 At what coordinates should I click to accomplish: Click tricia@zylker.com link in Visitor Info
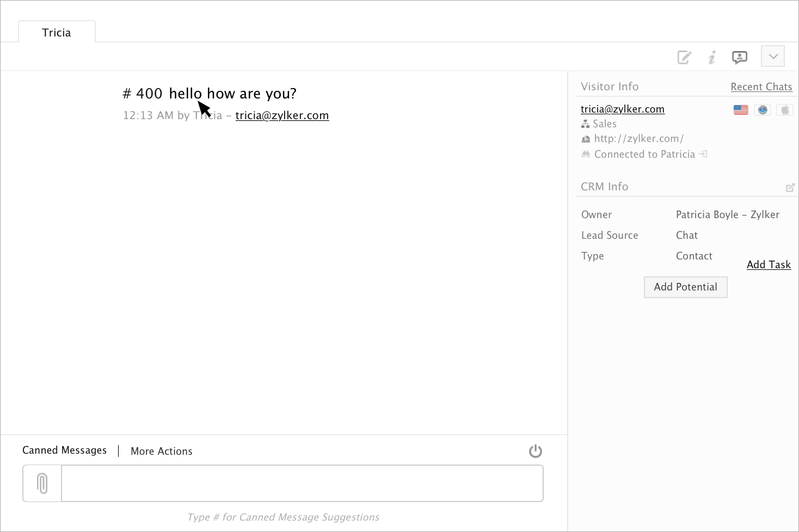[x=622, y=109]
